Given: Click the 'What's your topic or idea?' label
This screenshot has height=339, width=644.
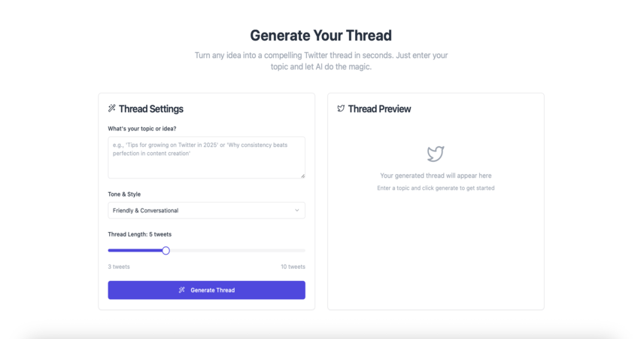Looking at the screenshot, I should (142, 128).
